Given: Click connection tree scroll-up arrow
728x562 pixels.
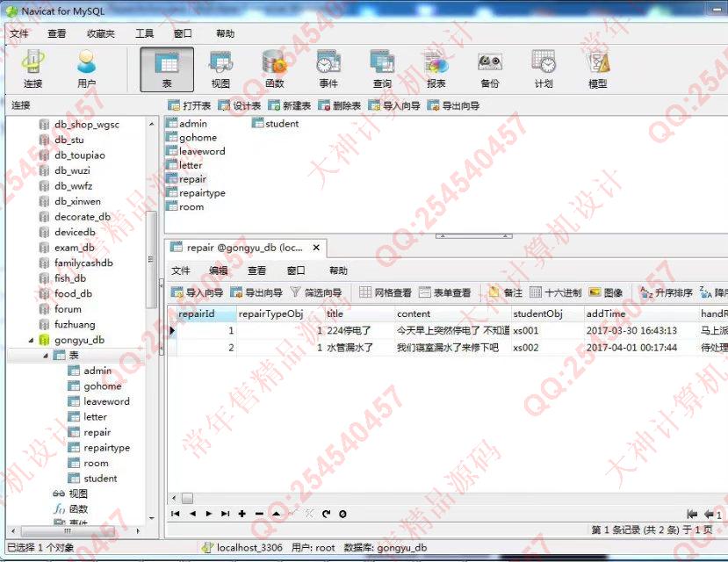Looking at the screenshot, I should (x=151, y=125).
